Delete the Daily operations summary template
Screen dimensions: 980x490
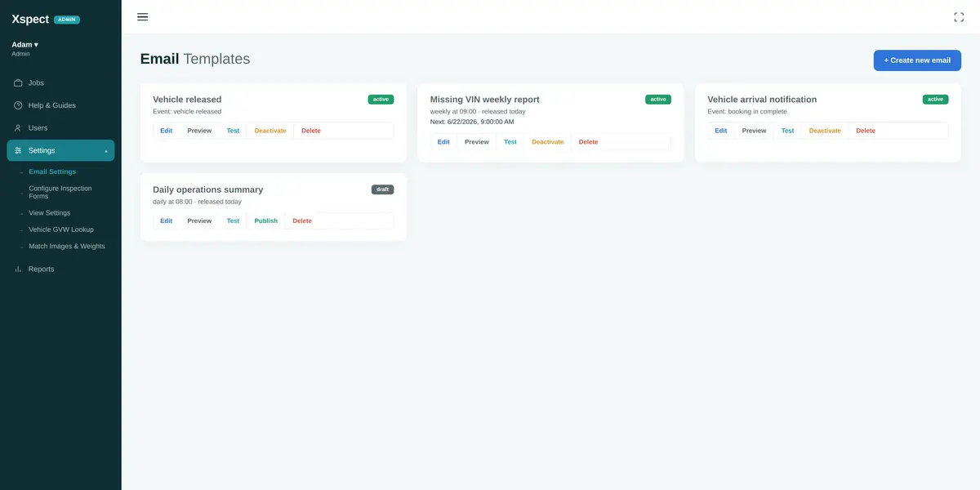tap(302, 220)
